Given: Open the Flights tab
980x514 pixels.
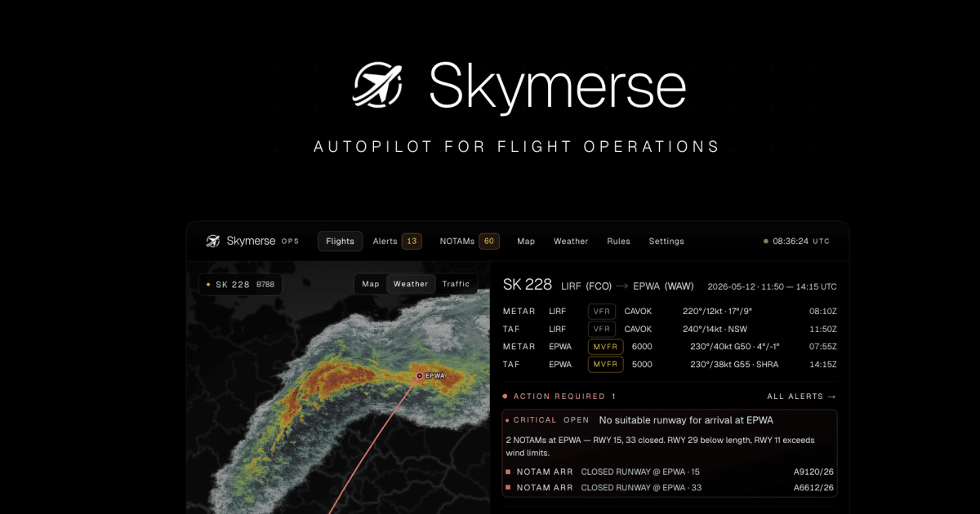Looking at the screenshot, I should click(340, 241).
